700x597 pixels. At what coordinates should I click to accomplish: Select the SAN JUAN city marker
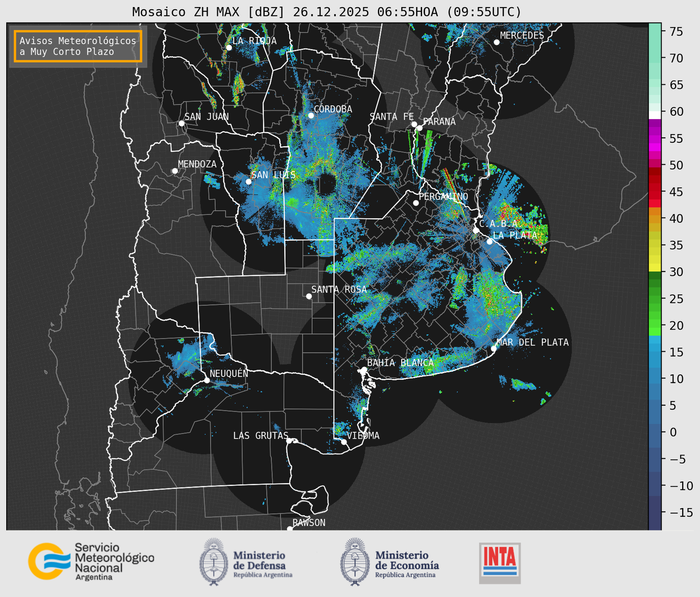click(181, 123)
